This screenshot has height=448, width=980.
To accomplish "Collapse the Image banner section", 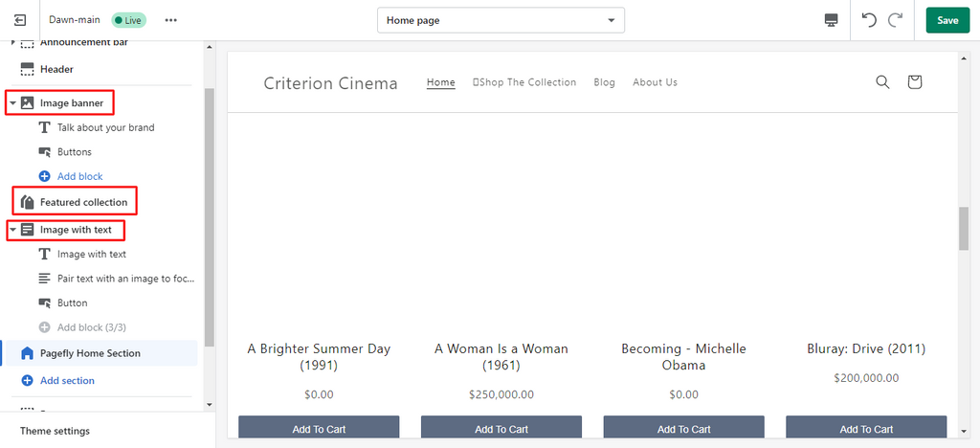I will [x=12, y=103].
